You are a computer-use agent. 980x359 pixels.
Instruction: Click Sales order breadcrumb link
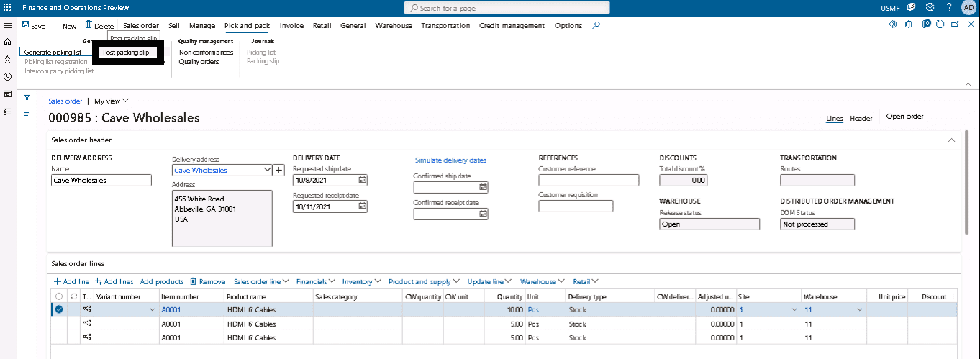(x=65, y=101)
